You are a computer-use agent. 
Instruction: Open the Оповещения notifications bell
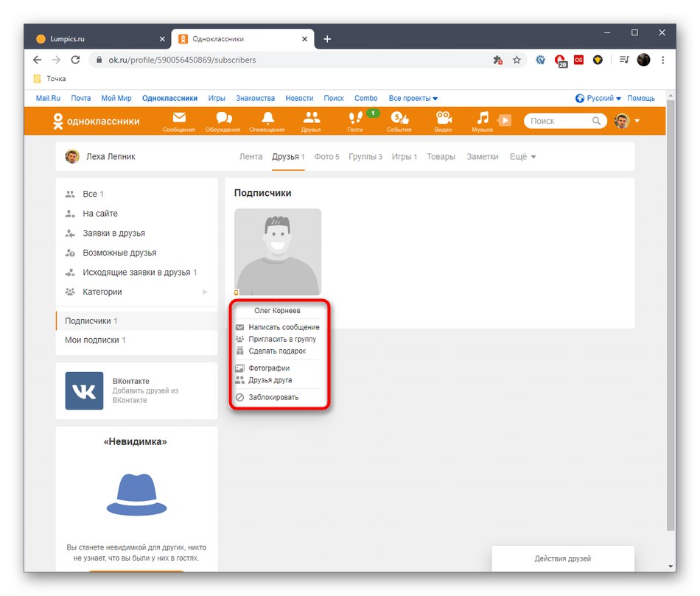[x=267, y=121]
